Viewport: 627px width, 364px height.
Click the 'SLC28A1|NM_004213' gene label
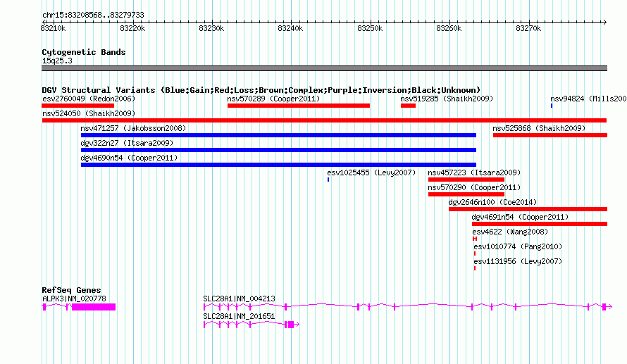coord(239,299)
